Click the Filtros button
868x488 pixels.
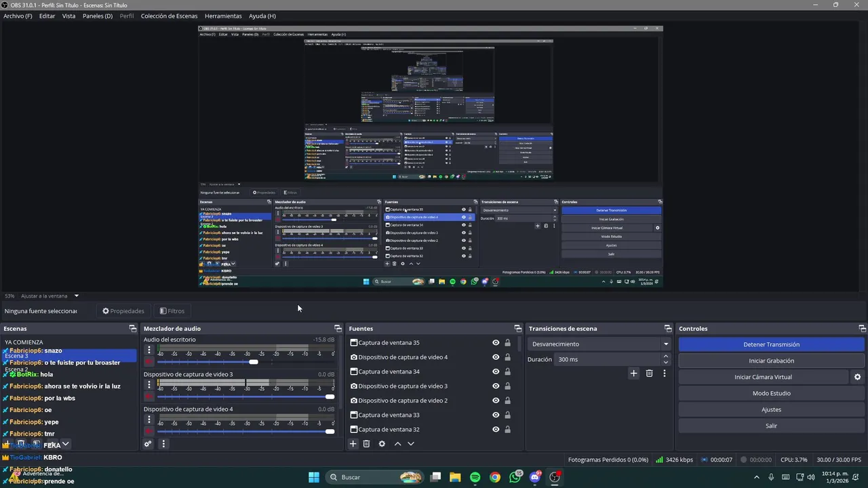point(172,311)
